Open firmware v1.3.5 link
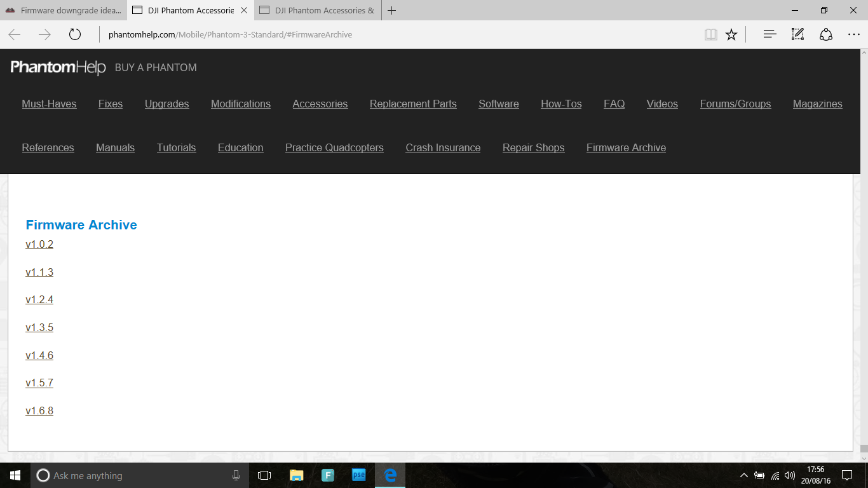 click(x=39, y=328)
